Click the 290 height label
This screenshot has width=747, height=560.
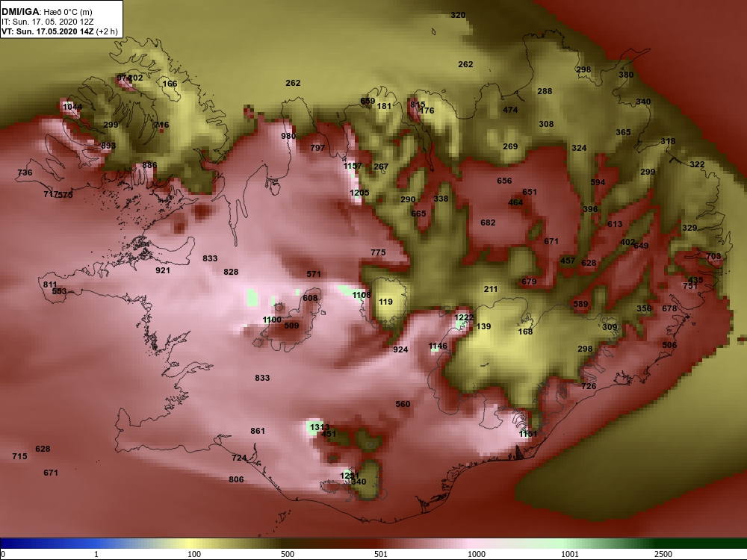click(408, 199)
